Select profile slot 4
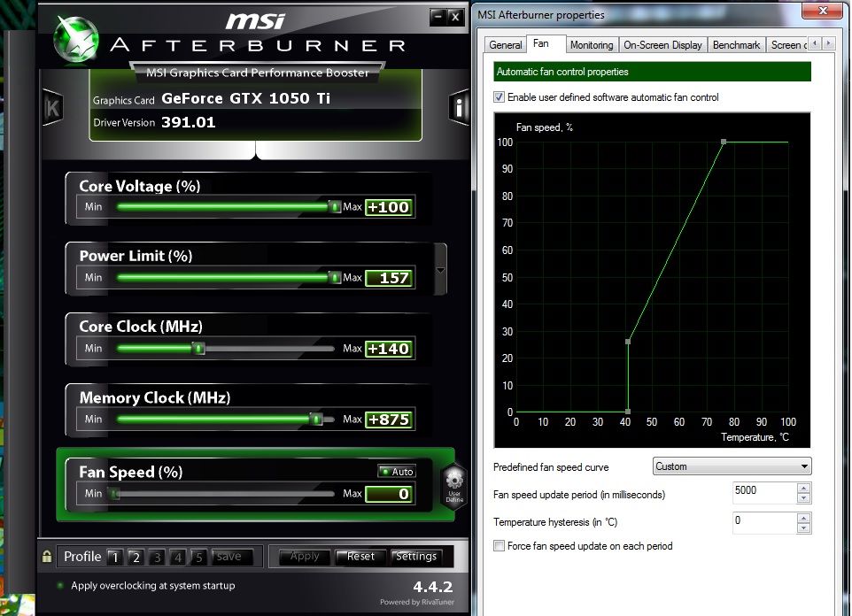Viewport: 852px width, 616px height. [x=178, y=557]
